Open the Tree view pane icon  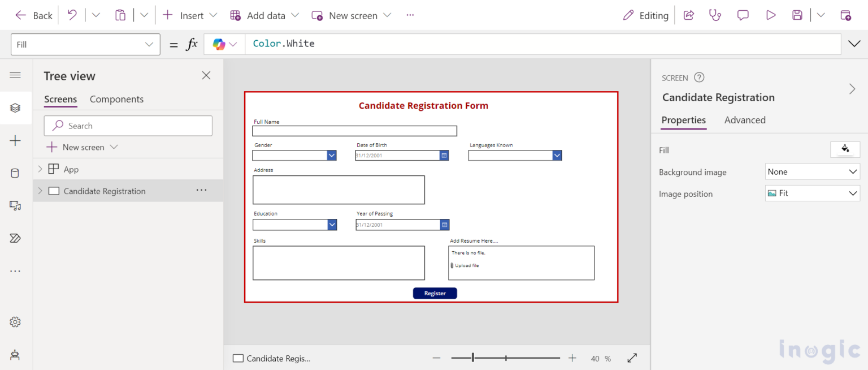15,107
